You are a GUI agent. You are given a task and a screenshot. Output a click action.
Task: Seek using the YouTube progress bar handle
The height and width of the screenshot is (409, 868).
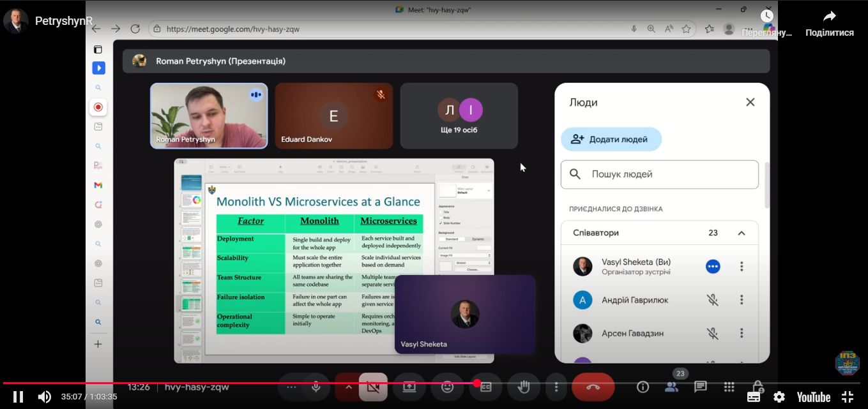pyautogui.click(x=476, y=383)
